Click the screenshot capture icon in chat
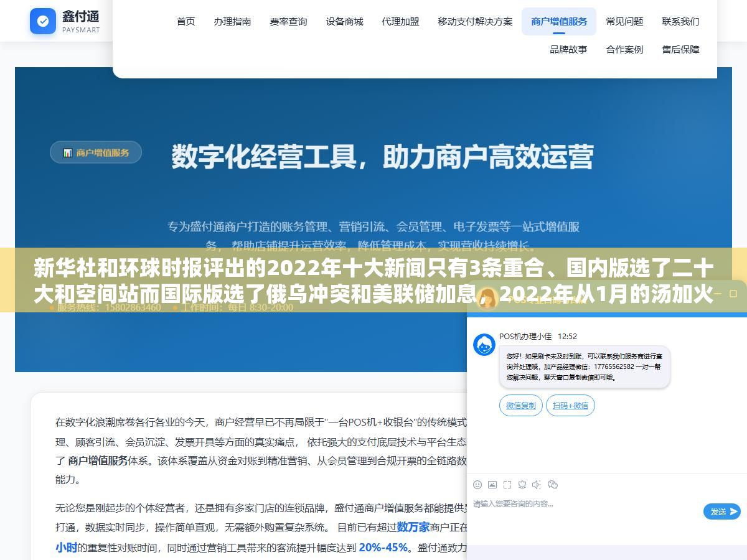The height and width of the screenshot is (560, 747). point(507,485)
